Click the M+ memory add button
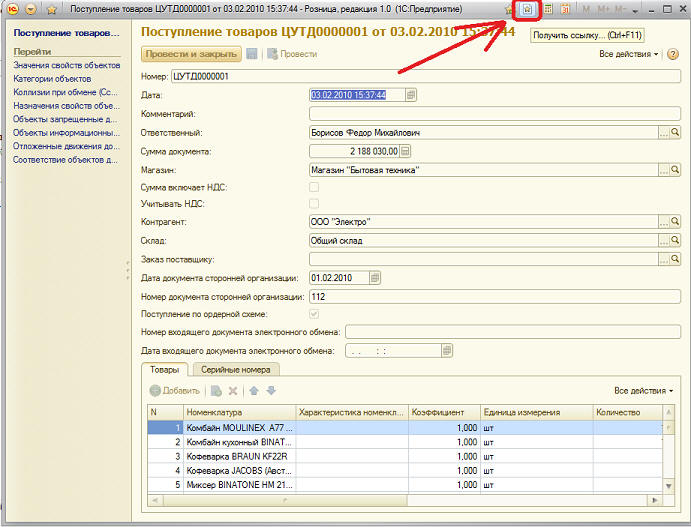Screen dimensions: 691x527 603,9
